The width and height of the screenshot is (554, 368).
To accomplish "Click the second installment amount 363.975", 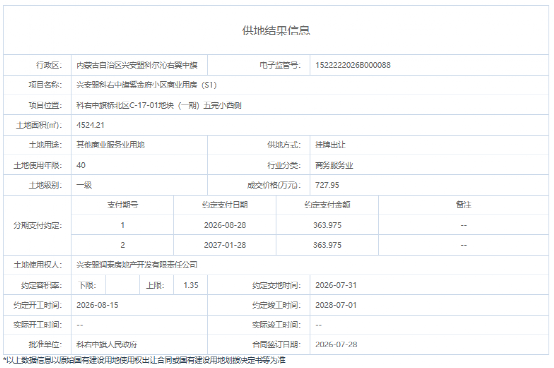I will 327,245.
